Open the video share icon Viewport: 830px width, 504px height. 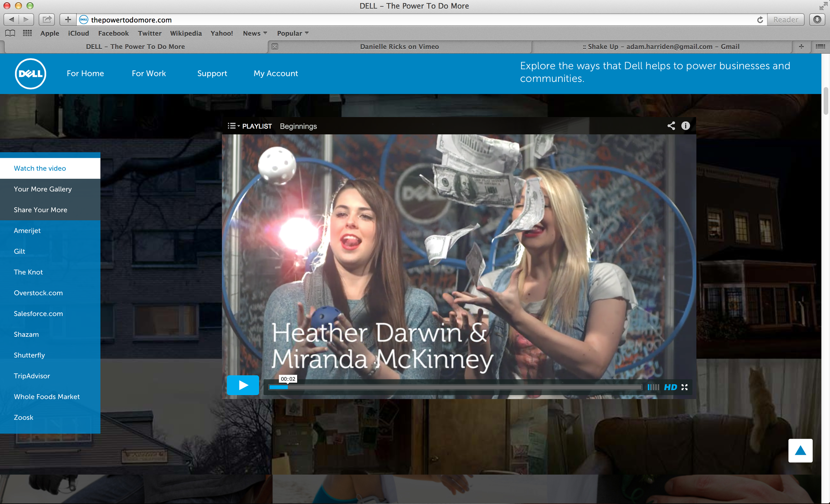click(671, 126)
